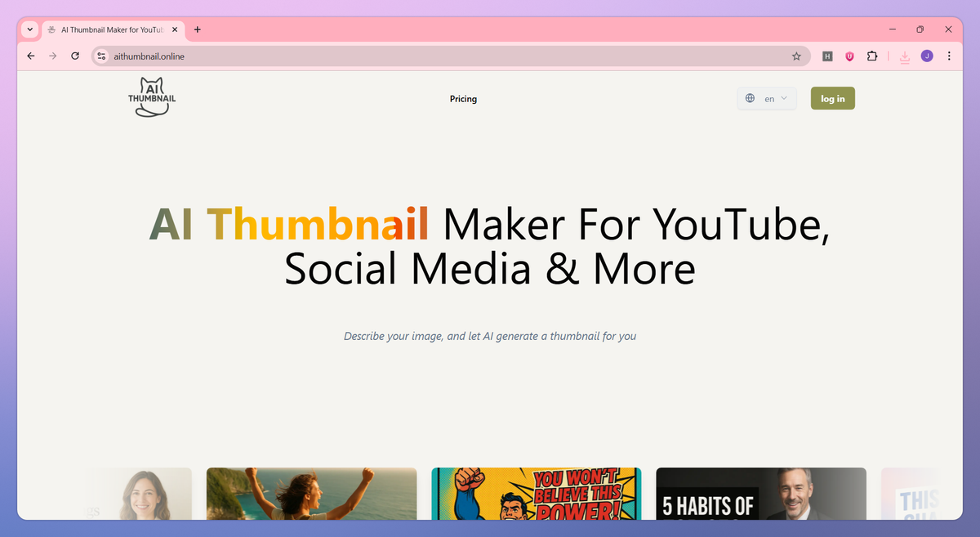Screen dimensions: 980x537
Task: Click the address bar showing aithumbnail.online
Action: coord(327,56)
